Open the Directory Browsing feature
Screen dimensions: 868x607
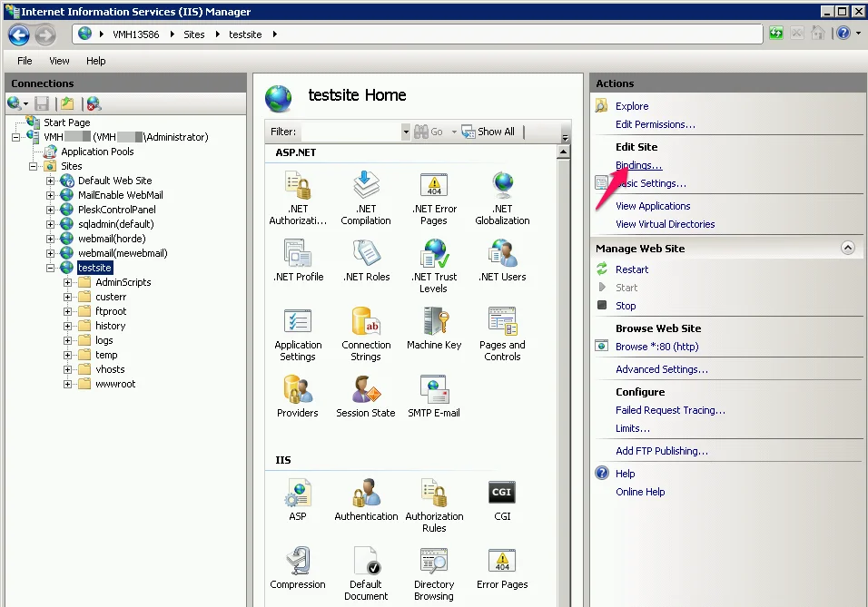[x=434, y=573]
